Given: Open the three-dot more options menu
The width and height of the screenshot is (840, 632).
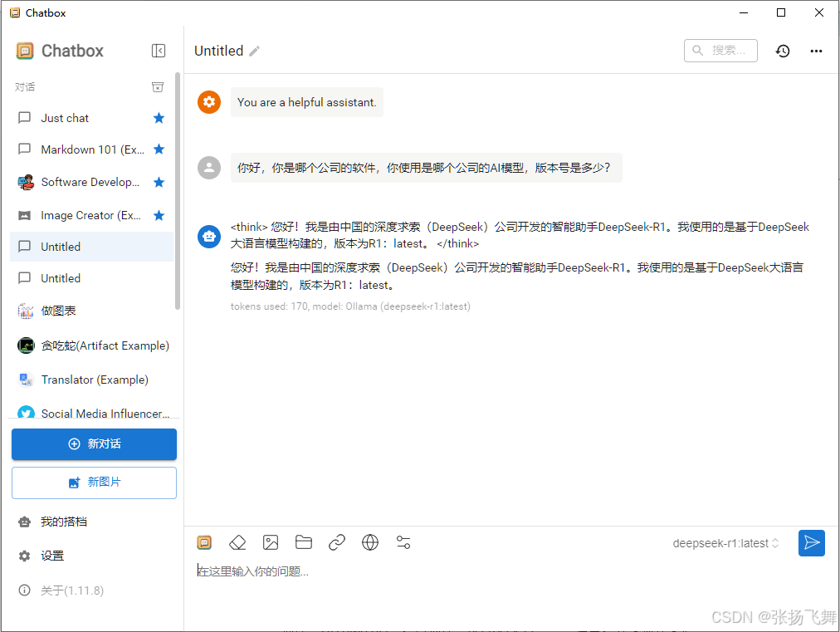Looking at the screenshot, I should point(816,51).
